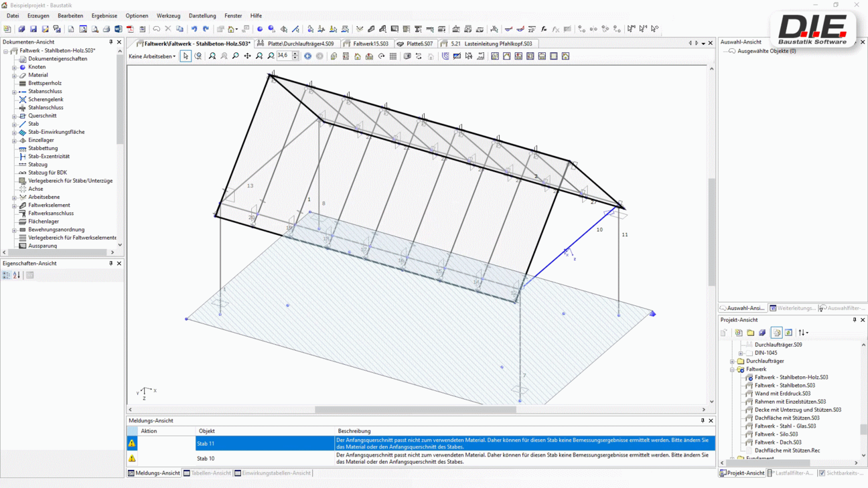Toggle categorized view in Eigenschaften-Ansicht
868x488 pixels.
pos(6,275)
